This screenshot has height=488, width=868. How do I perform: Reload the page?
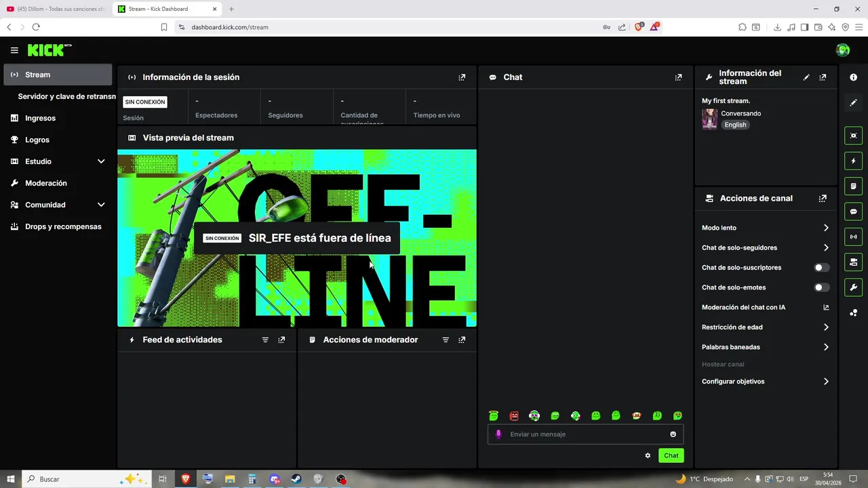(36, 27)
